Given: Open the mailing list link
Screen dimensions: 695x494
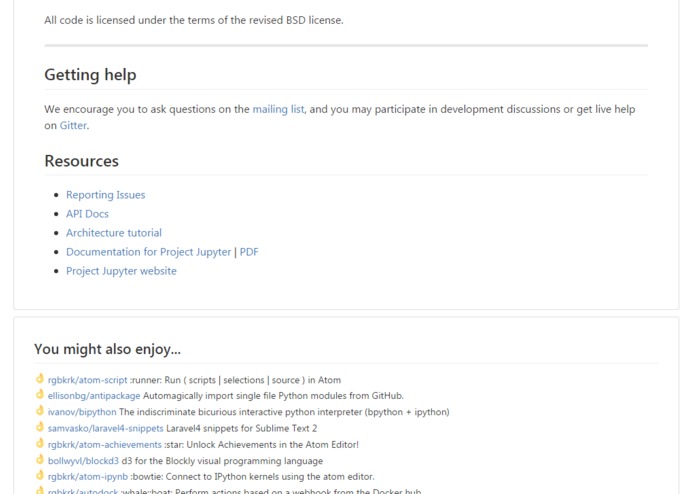Looking at the screenshot, I should (278, 109).
